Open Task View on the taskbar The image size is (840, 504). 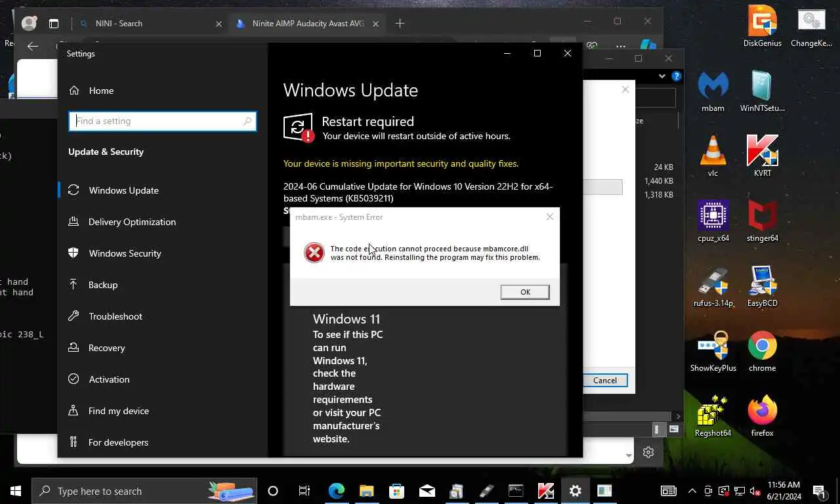pos(304,491)
